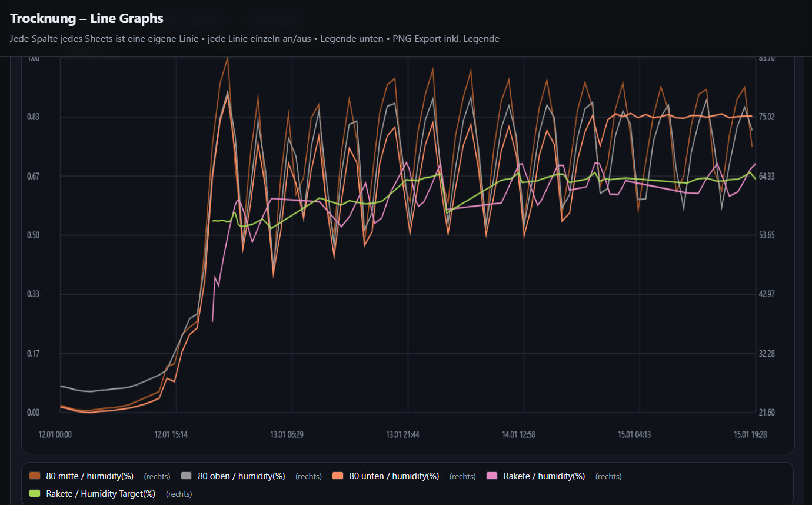This screenshot has height=505, width=812.
Task: Select the "15.01 04:13" time axis label
Action: [x=634, y=435]
